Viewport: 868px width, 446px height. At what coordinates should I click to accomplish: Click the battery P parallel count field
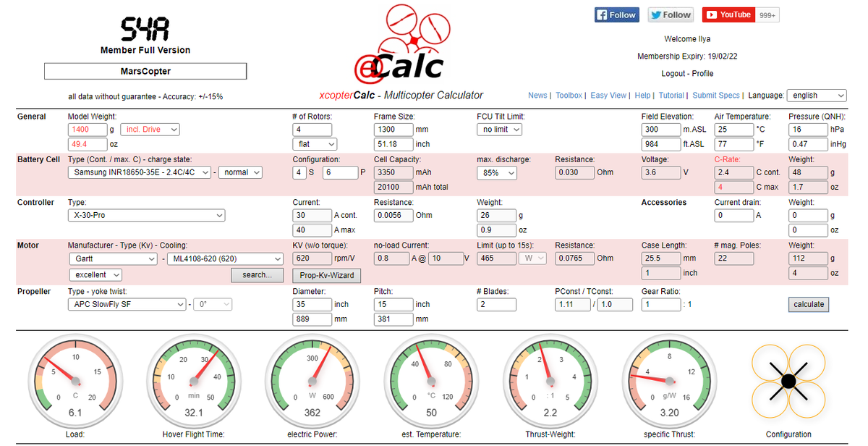pyautogui.click(x=341, y=172)
